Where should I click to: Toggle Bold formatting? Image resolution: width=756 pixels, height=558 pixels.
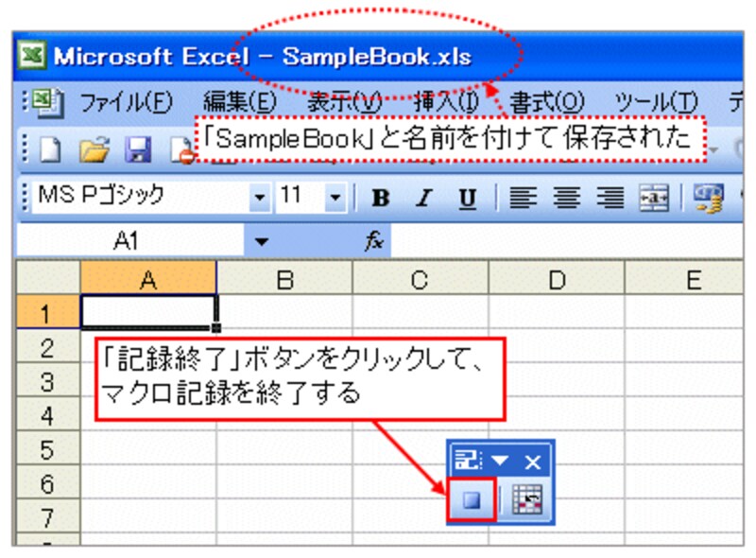(381, 198)
